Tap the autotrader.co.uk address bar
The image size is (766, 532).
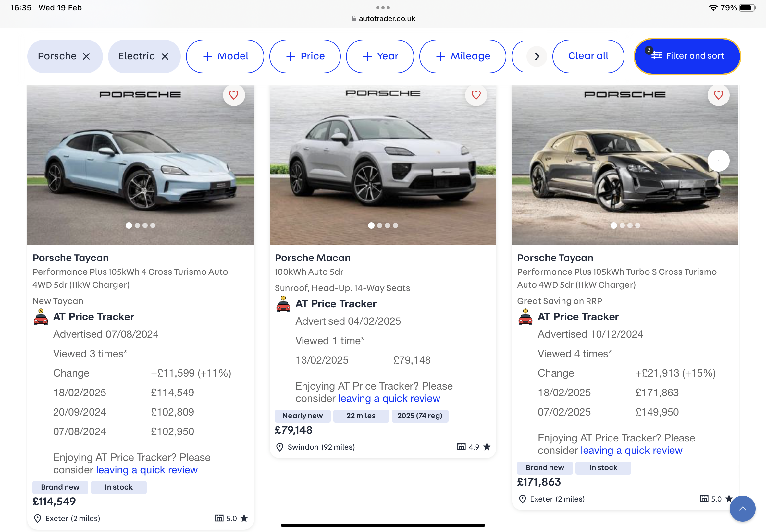383,19
